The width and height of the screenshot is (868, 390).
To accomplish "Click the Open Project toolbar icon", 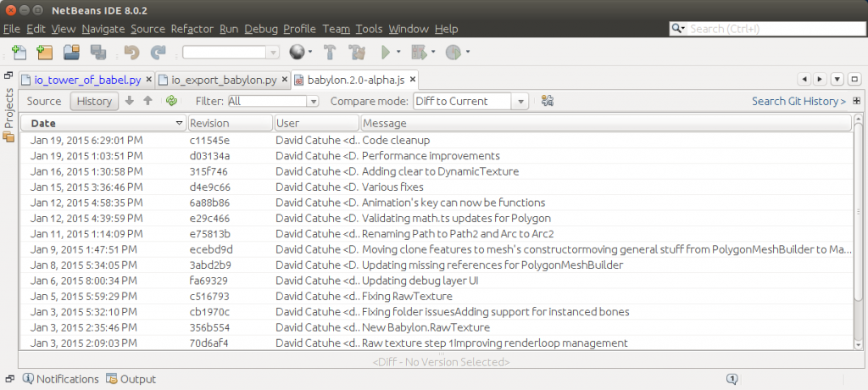I will (x=72, y=52).
